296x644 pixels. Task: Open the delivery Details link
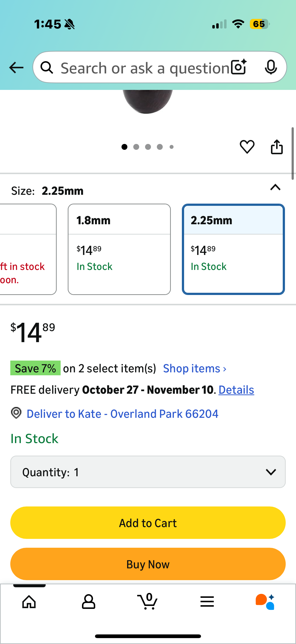coord(236,390)
